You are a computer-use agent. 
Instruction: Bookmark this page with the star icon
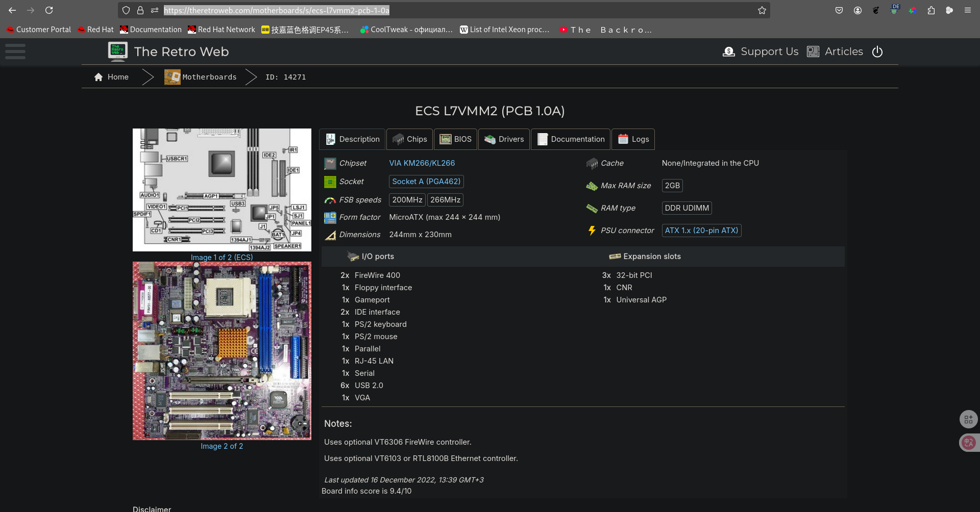pyautogui.click(x=762, y=10)
